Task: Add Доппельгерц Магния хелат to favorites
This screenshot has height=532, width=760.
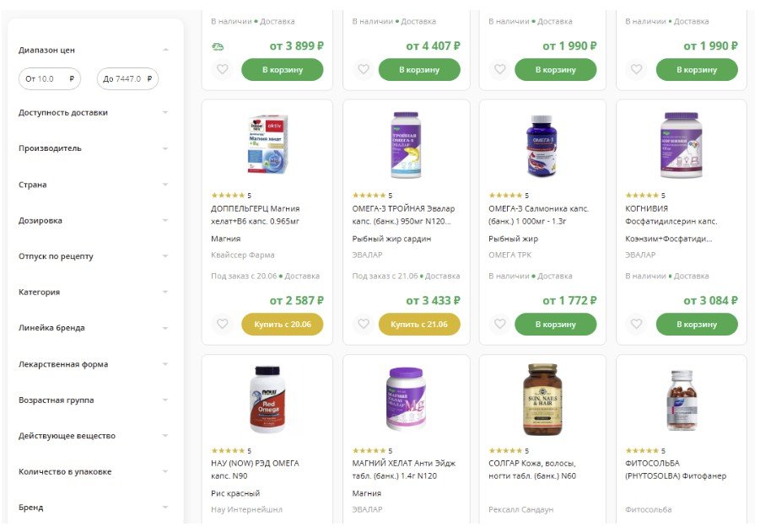Action: 222,324
